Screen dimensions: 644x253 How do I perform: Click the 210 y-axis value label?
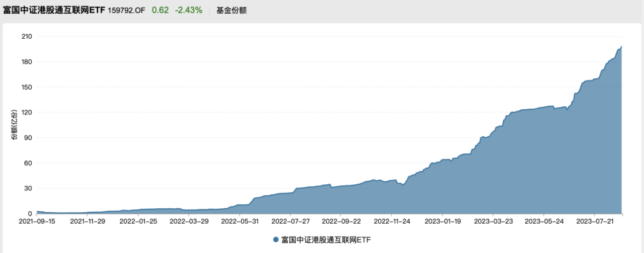coord(26,36)
